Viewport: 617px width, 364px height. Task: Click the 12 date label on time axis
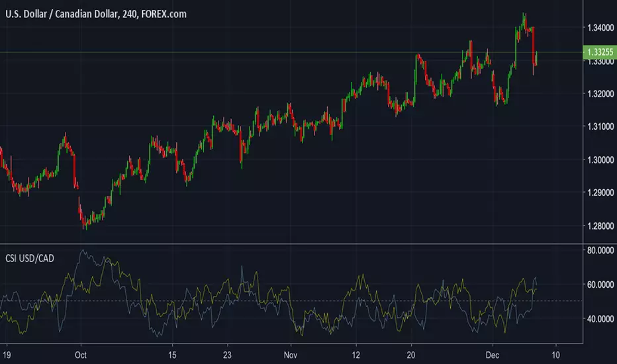click(x=356, y=355)
